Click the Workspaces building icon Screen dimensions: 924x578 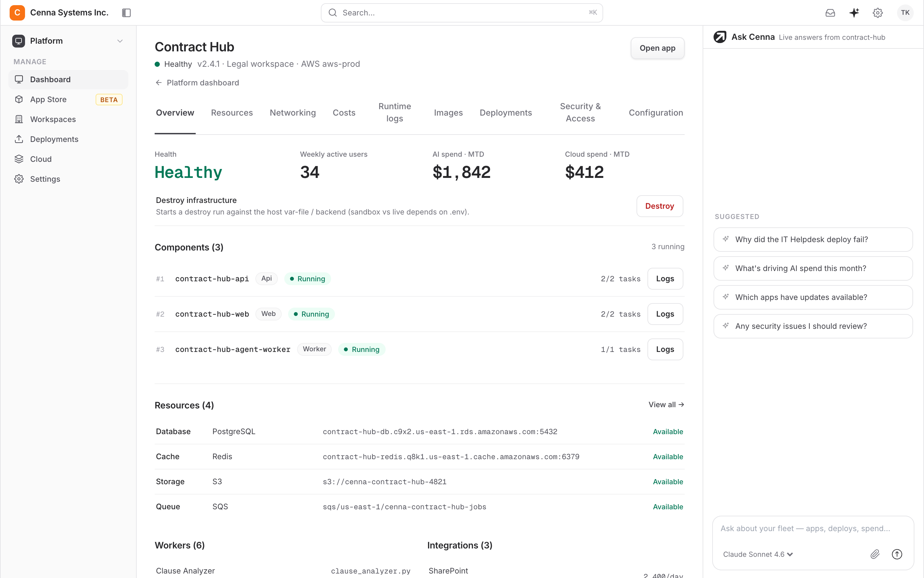pos(19,119)
